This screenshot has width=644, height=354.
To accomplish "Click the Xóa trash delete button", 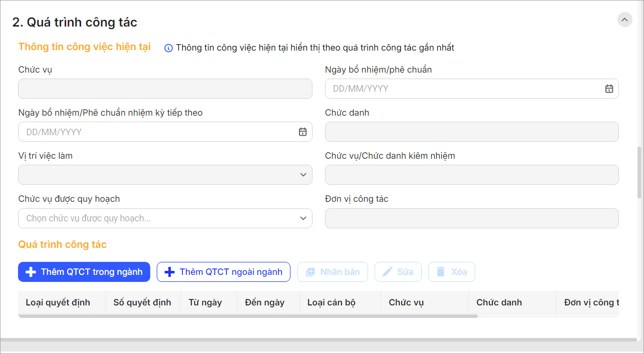I will (451, 272).
